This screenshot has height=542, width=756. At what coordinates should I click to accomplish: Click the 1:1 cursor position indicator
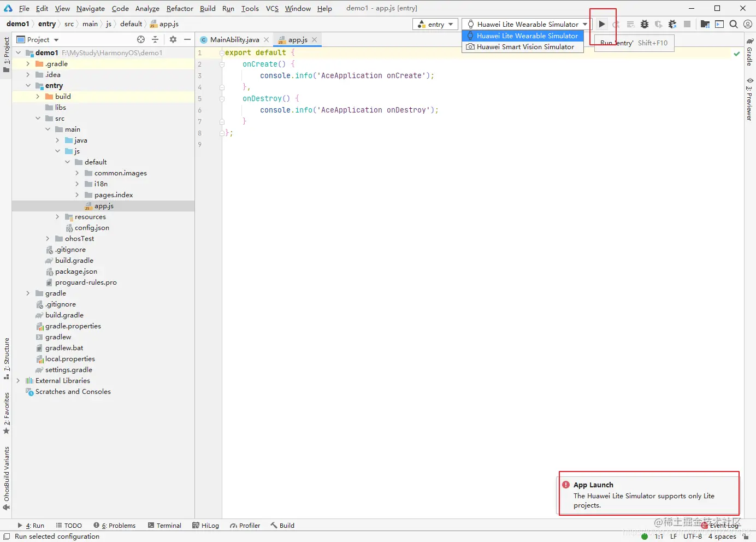pyautogui.click(x=659, y=537)
